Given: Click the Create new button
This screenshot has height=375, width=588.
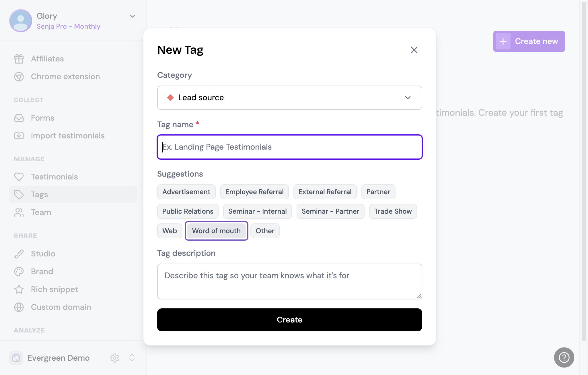Looking at the screenshot, I should click(529, 41).
